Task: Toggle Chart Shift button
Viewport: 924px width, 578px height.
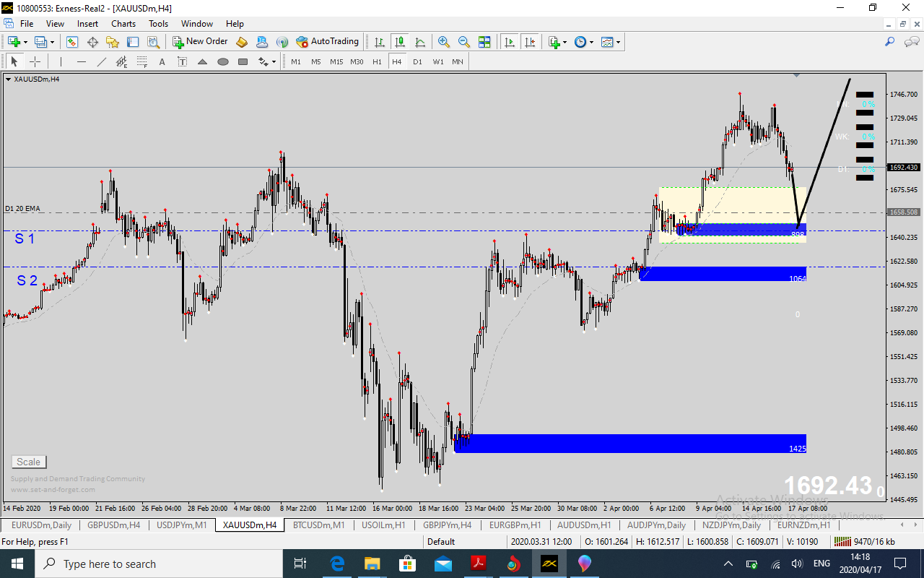Action: pos(530,42)
